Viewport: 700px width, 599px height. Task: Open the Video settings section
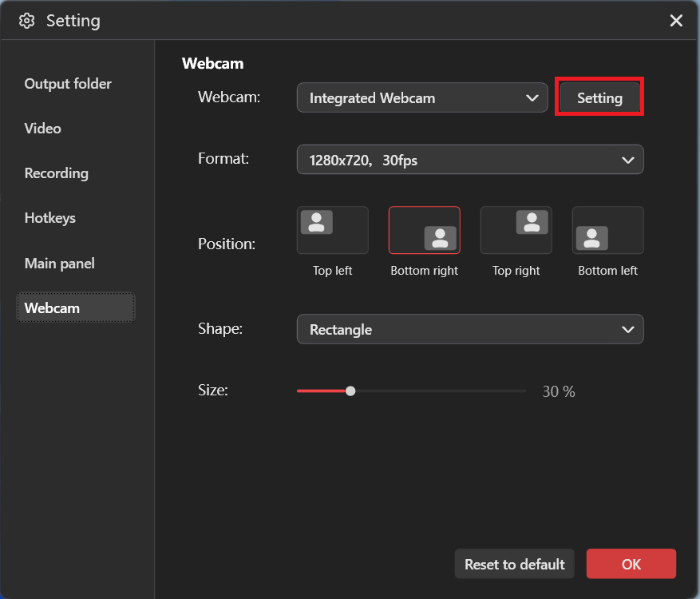(x=42, y=128)
